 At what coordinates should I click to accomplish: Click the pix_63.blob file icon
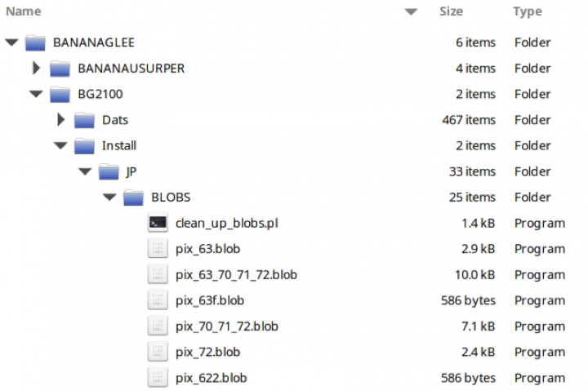(x=158, y=249)
